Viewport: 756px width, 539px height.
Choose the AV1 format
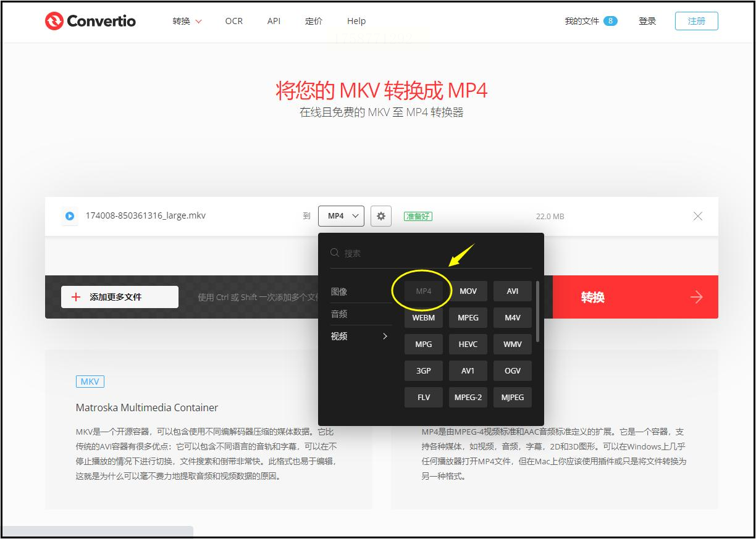point(468,371)
